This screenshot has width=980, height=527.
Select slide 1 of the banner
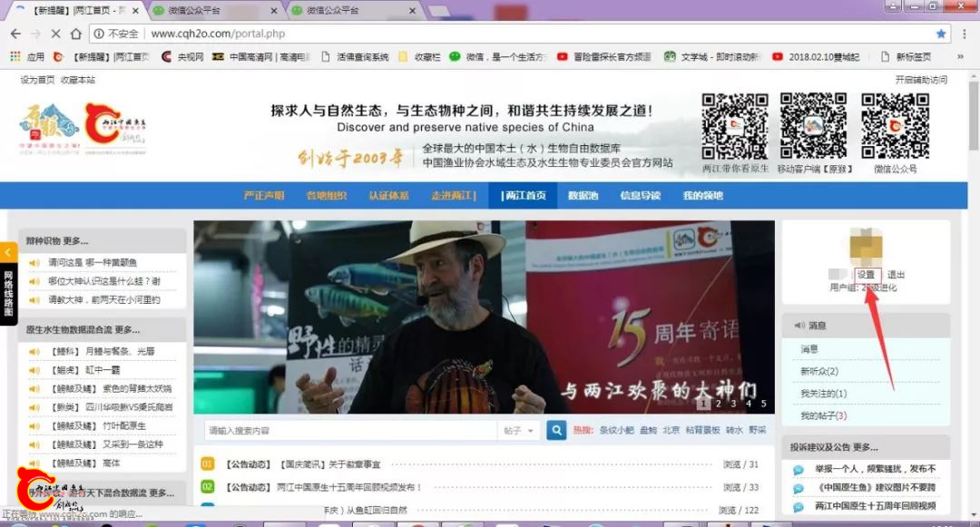pyautogui.click(x=704, y=404)
